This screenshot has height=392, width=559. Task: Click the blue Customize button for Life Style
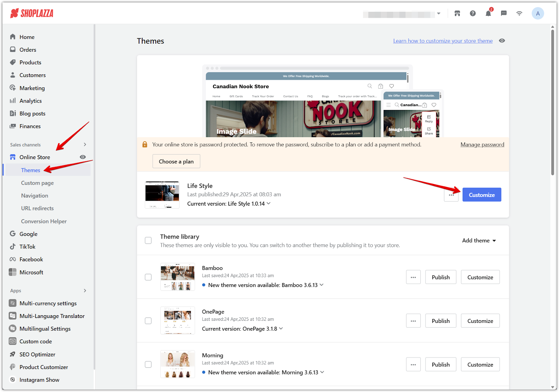click(482, 195)
